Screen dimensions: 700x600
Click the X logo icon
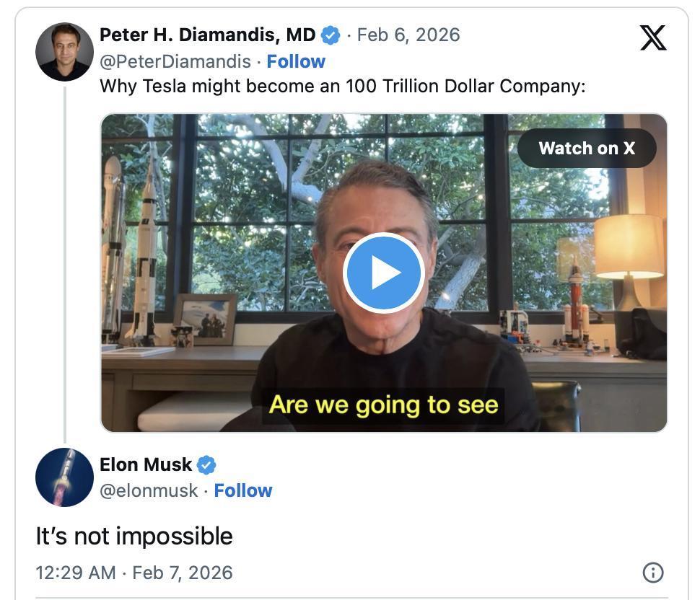(x=653, y=38)
